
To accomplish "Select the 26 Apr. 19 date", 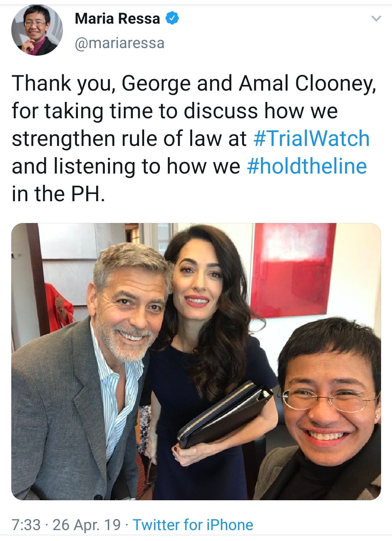I will (87, 525).
